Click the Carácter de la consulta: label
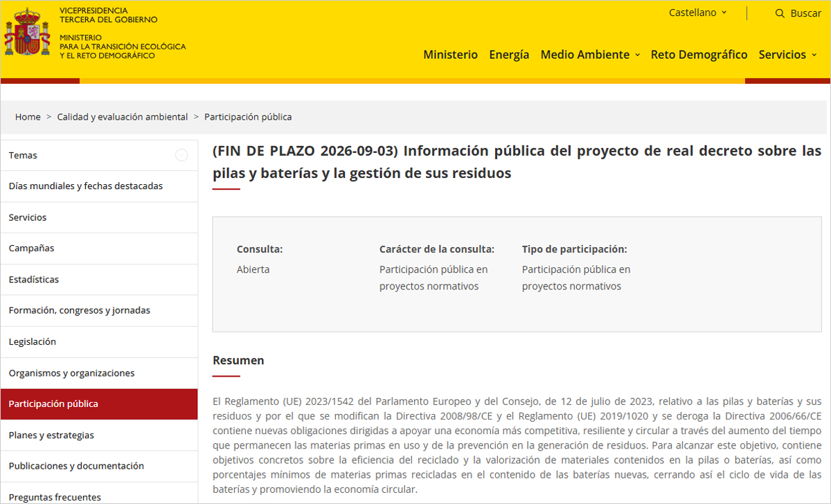 [x=437, y=249]
